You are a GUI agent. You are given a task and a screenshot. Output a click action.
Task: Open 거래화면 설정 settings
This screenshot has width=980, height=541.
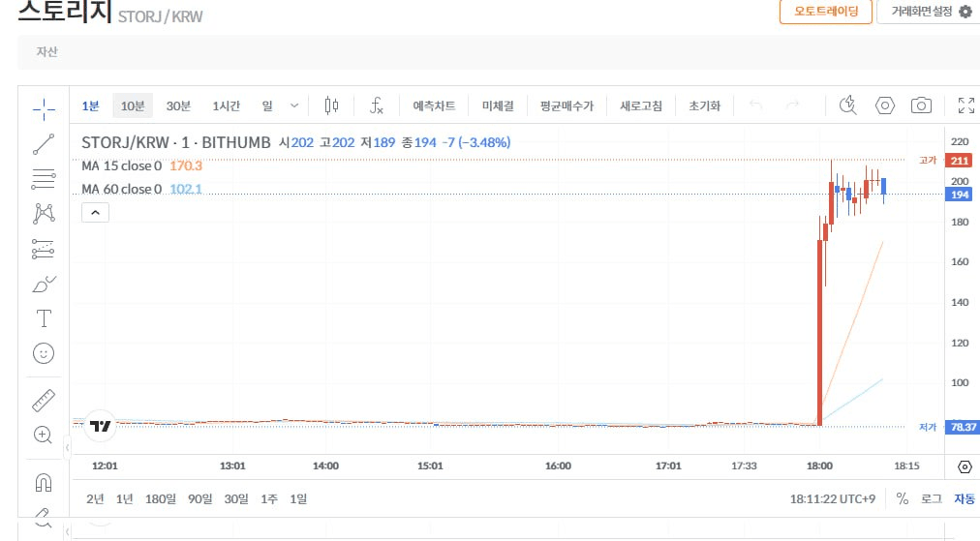pyautogui.click(x=930, y=12)
